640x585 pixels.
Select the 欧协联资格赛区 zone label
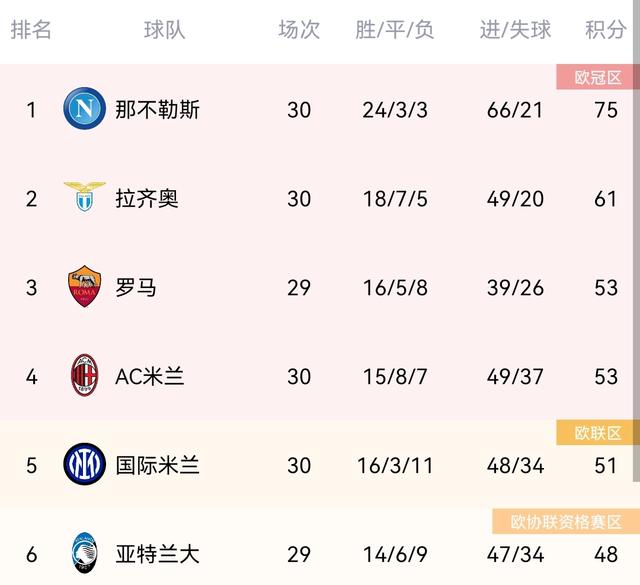566,522
